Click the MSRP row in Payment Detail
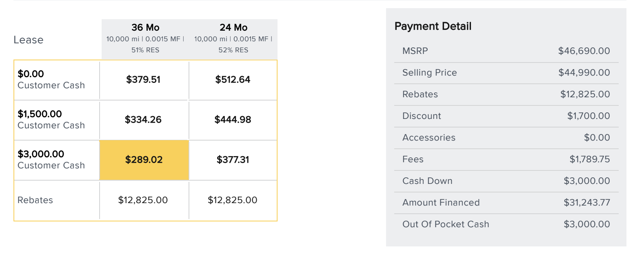Image resolution: width=644 pixels, height=264 pixels. (x=506, y=51)
